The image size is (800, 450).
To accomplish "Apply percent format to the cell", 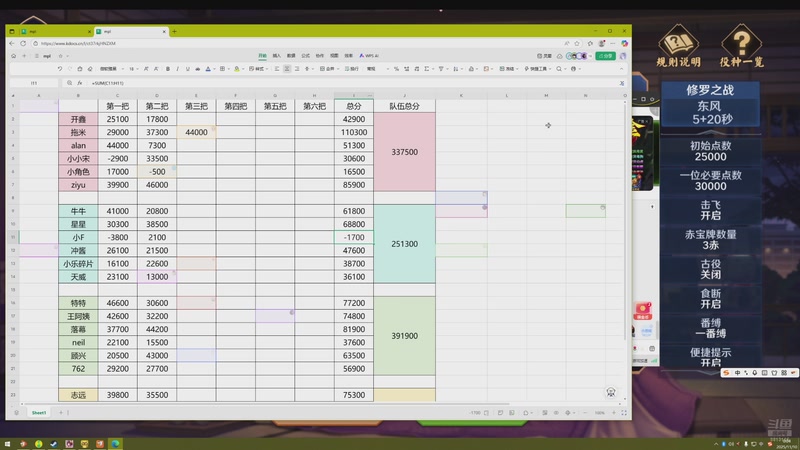I will point(396,69).
